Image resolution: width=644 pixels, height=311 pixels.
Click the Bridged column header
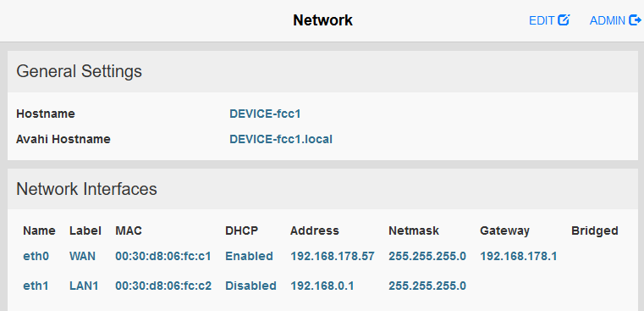tap(595, 230)
